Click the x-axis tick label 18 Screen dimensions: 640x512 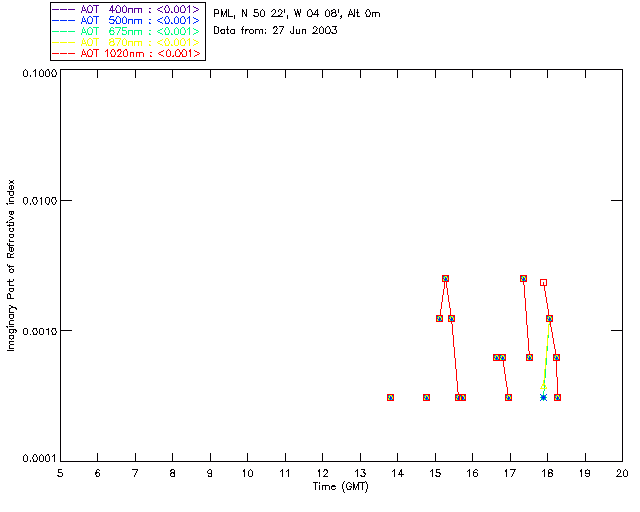point(547,474)
